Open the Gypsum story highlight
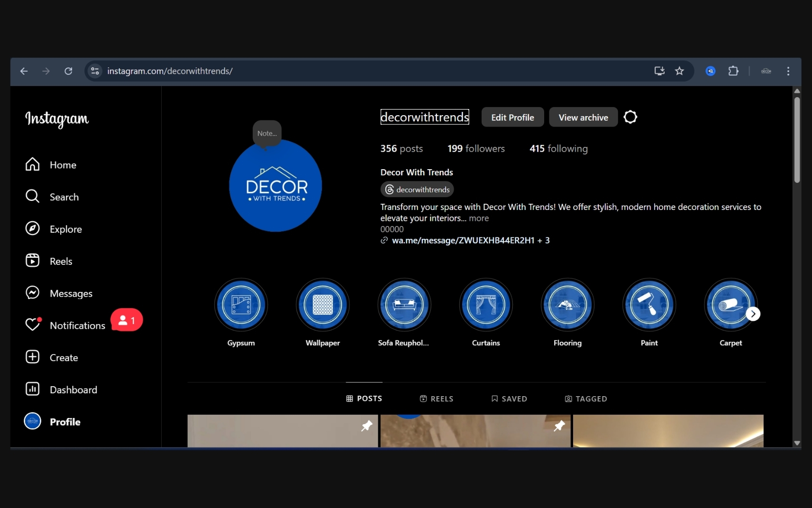 click(x=241, y=305)
